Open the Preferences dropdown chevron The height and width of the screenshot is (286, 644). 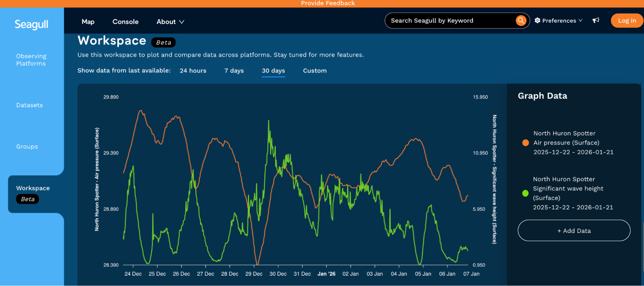click(x=581, y=21)
